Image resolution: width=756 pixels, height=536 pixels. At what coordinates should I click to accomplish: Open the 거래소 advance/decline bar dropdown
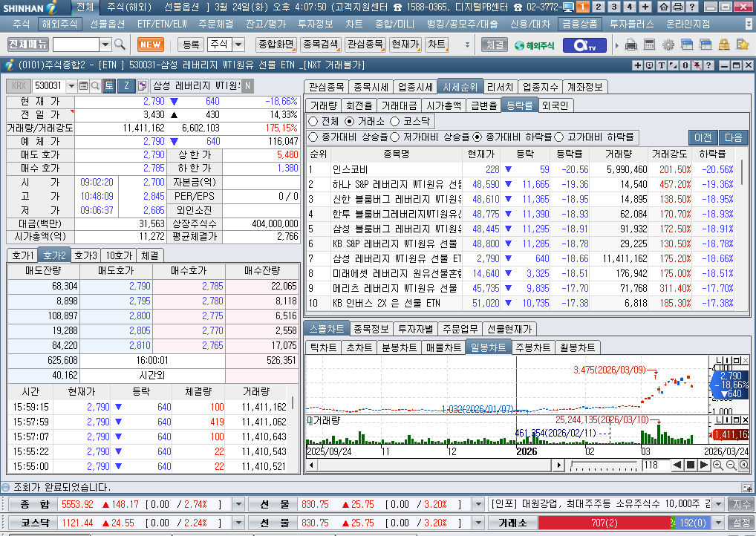(718, 523)
